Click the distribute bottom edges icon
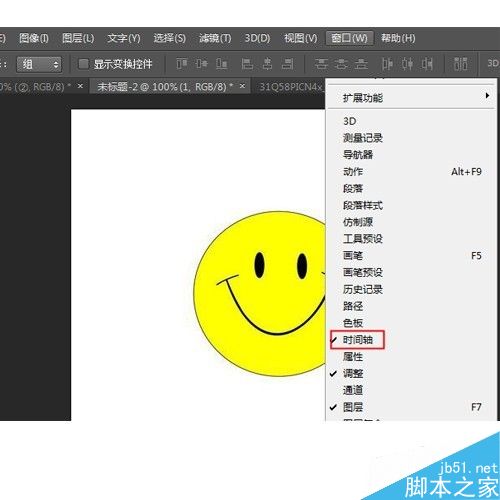This screenshot has height=500, width=500. [x=361, y=63]
